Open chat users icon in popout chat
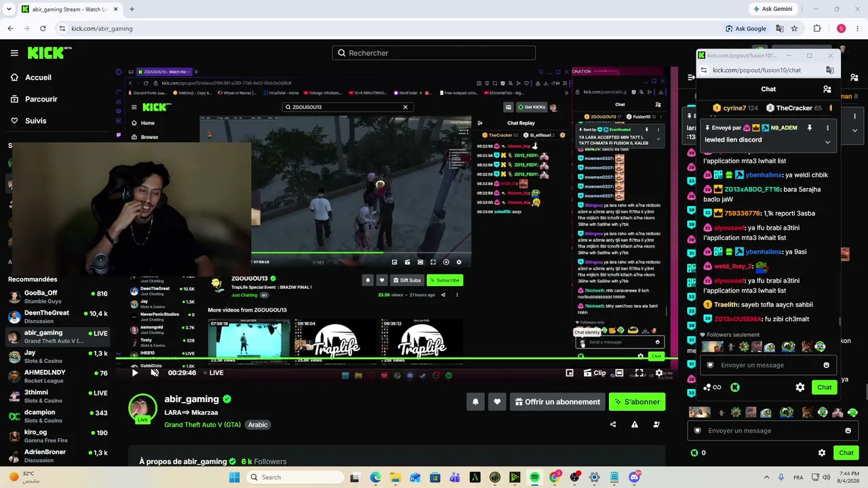The height and width of the screenshot is (488, 868). [827, 89]
